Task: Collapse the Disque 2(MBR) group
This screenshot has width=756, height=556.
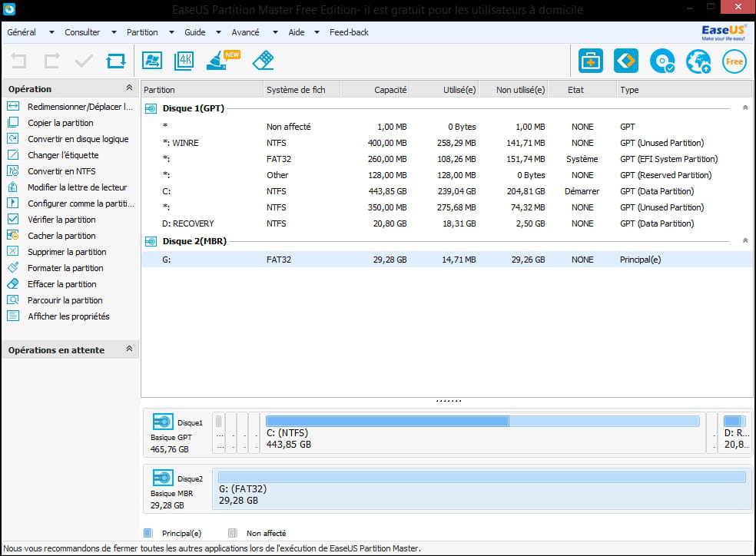Action: (745, 240)
